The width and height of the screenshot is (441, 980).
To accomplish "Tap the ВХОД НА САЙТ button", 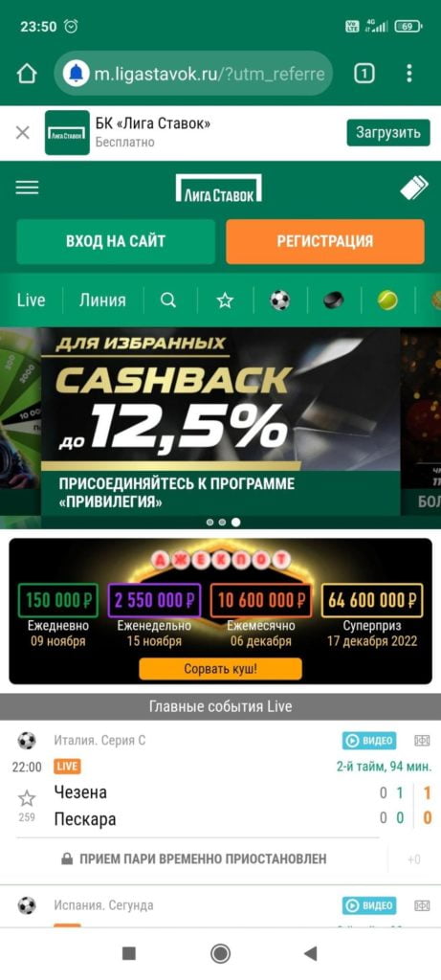I will coord(116,241).
